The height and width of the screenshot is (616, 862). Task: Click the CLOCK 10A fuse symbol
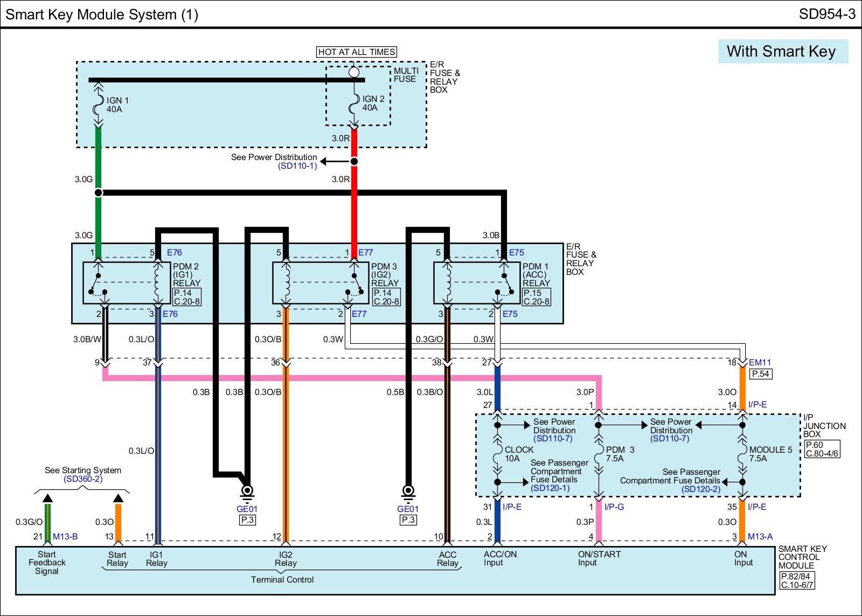497,454
